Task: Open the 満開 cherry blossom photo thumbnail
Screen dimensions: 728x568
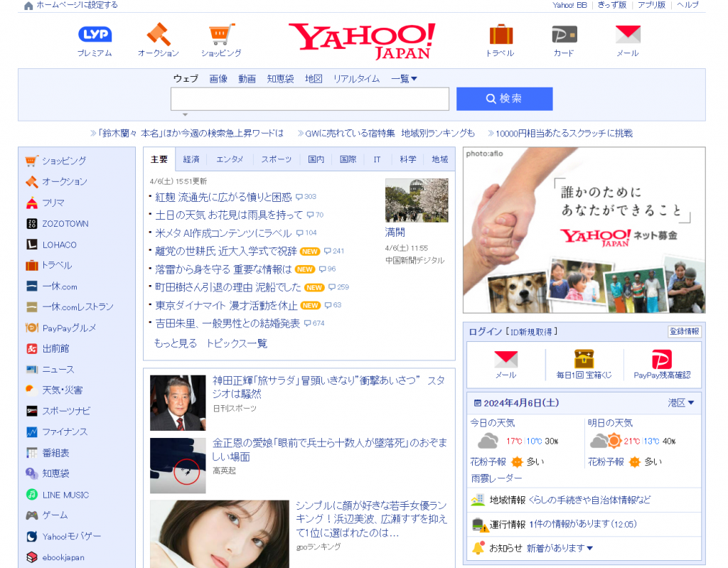Action: 417,200
